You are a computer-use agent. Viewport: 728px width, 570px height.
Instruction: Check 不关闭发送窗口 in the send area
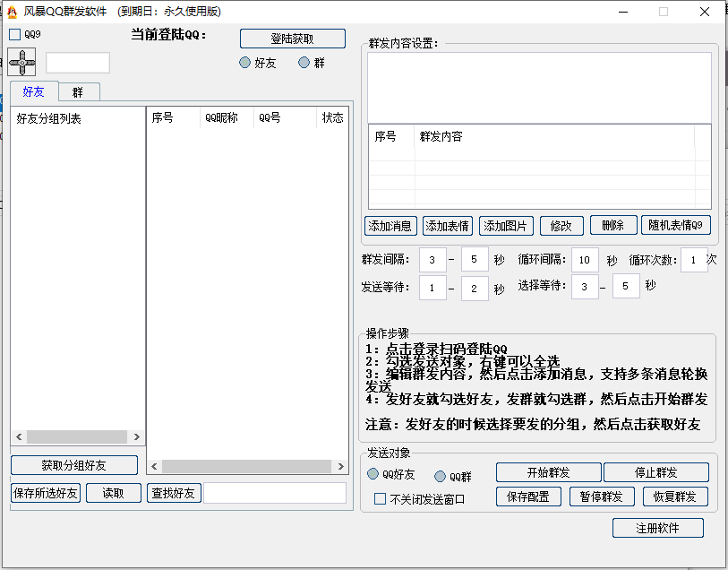point(380,499)
